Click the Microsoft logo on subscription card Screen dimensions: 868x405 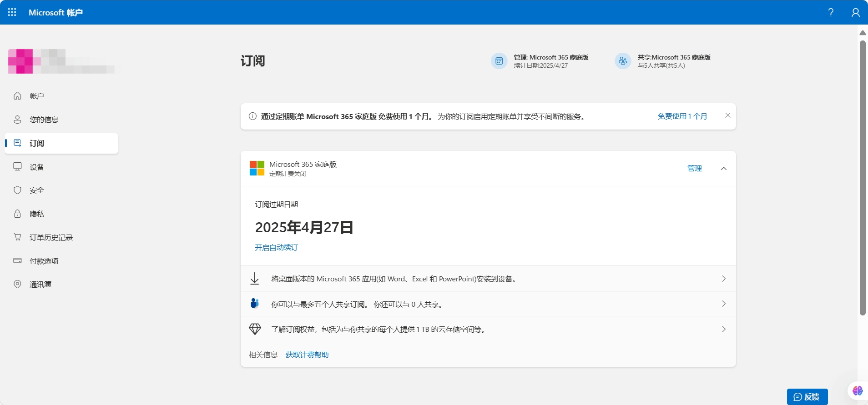point(257,168)
